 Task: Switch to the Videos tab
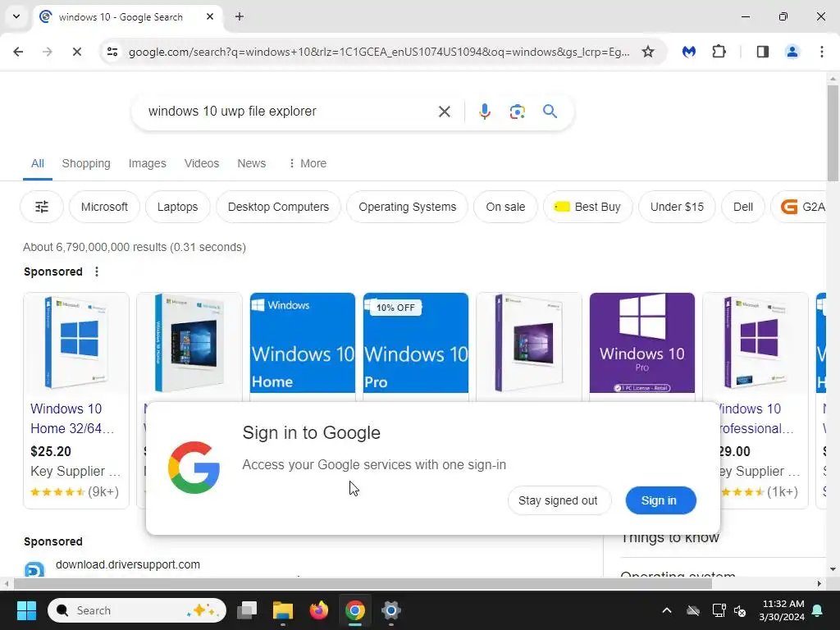tap(202, 163)
